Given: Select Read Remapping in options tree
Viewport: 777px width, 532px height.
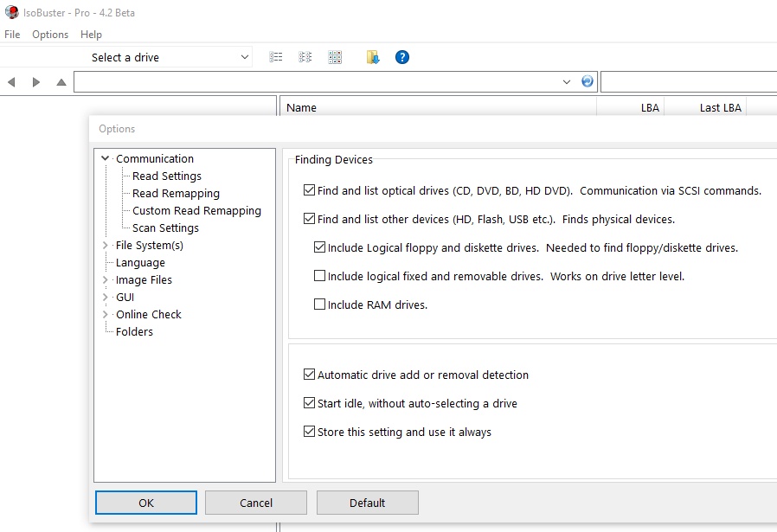Looking at the screenshot, I should 176,193.
